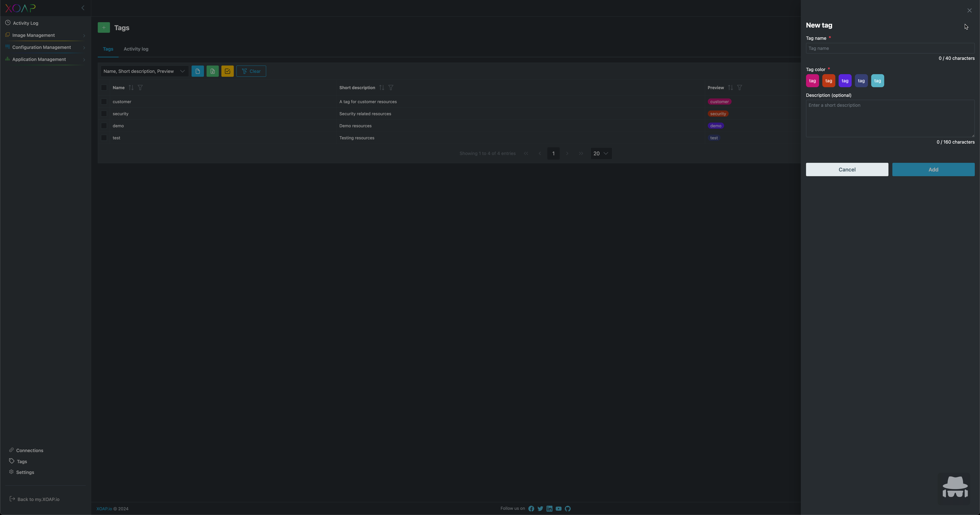Viewport: 980px width, 515px height.
Task: Choose the pink tag color
Action: 812,81
